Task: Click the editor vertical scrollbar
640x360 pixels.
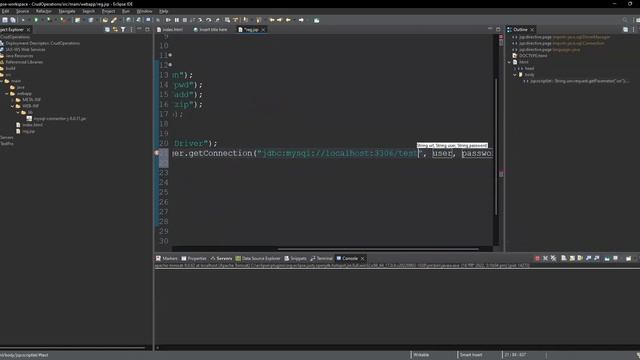Action: tap(496, 146)
